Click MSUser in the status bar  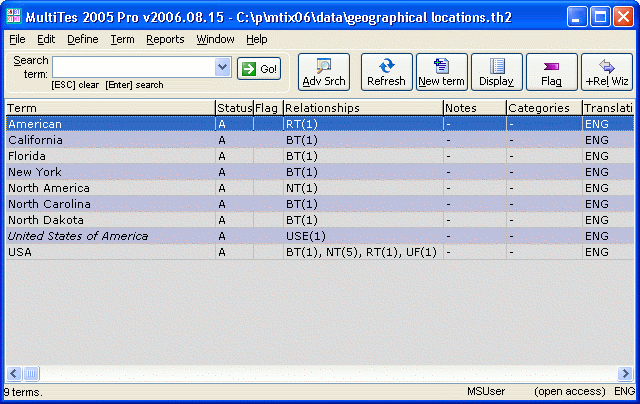tap(486, 391)
